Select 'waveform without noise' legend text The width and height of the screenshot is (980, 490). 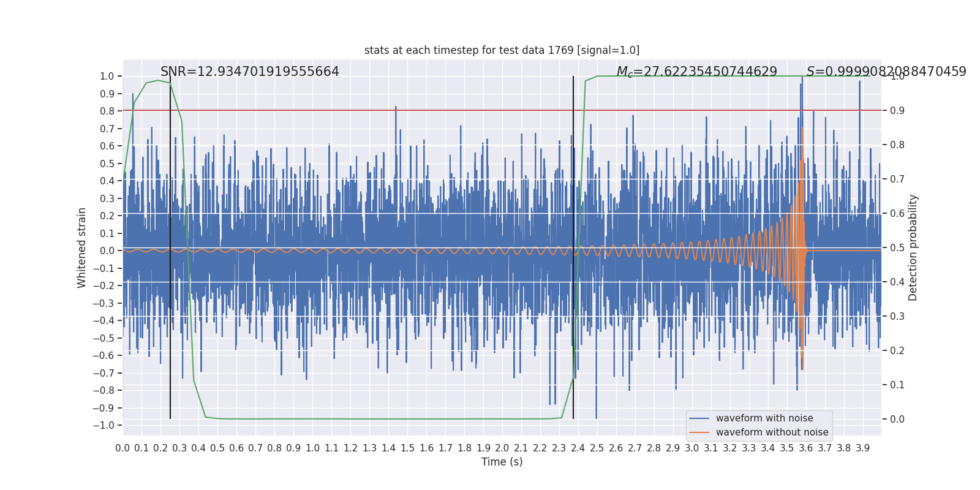772,432
